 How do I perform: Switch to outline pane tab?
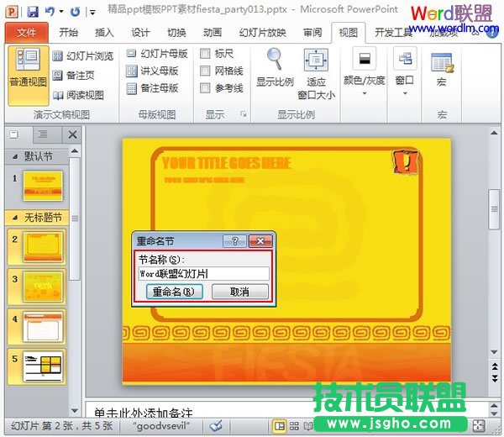43,134
